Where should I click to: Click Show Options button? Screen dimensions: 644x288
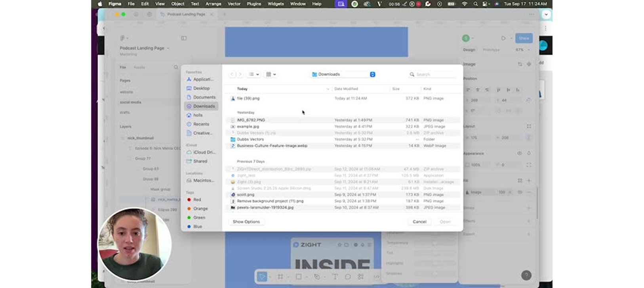click(x=246, y=222)
